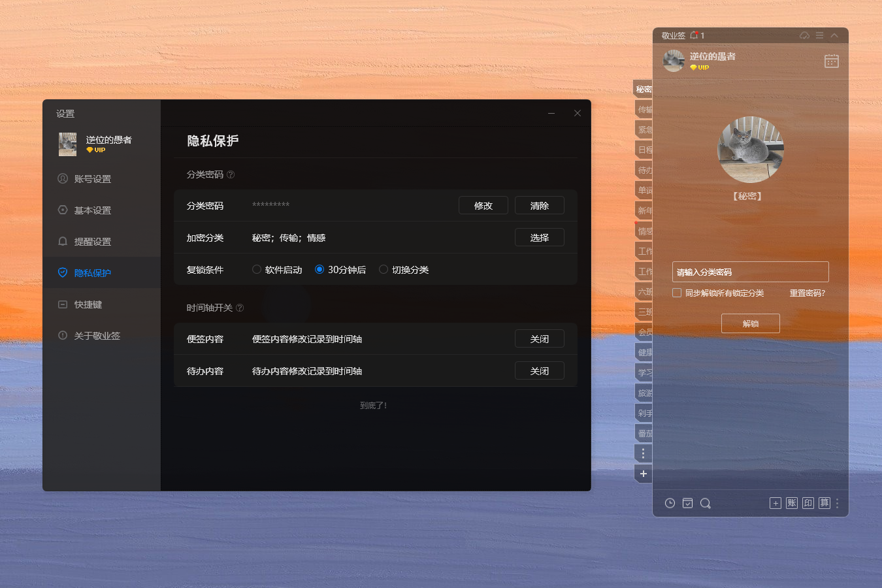Expand more categories via the dots in the sidebar
This screenshot has height=588, width=882.
[643, 453]
